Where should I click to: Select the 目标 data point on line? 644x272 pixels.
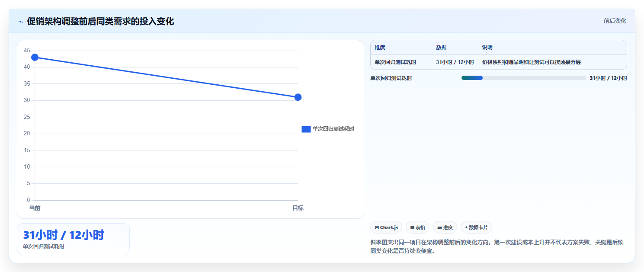[x=298, y=97]
